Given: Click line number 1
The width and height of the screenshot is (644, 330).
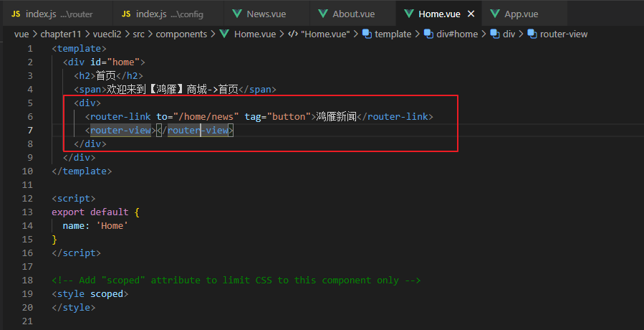Looking at the screenshot, I should [x=29, y=49].
